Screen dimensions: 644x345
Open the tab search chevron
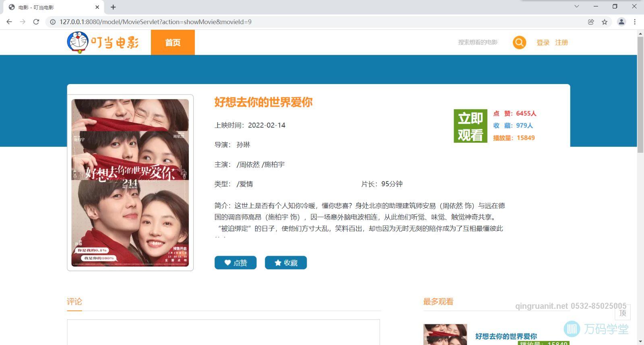coord(576,6)
